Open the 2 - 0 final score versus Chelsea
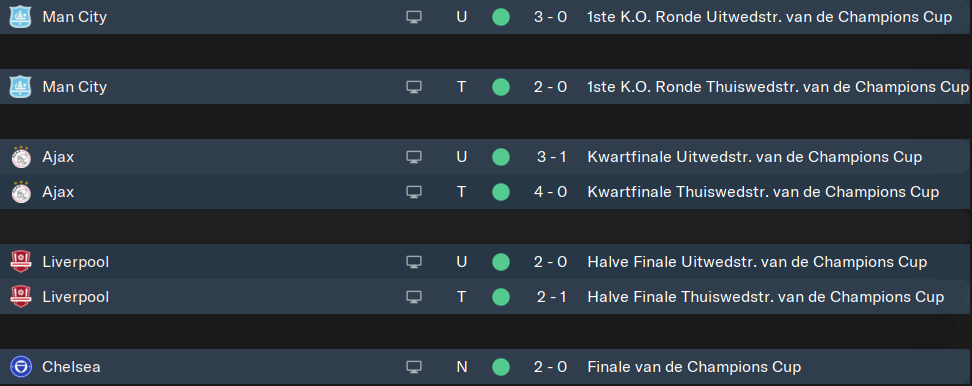 click(550, 367)
